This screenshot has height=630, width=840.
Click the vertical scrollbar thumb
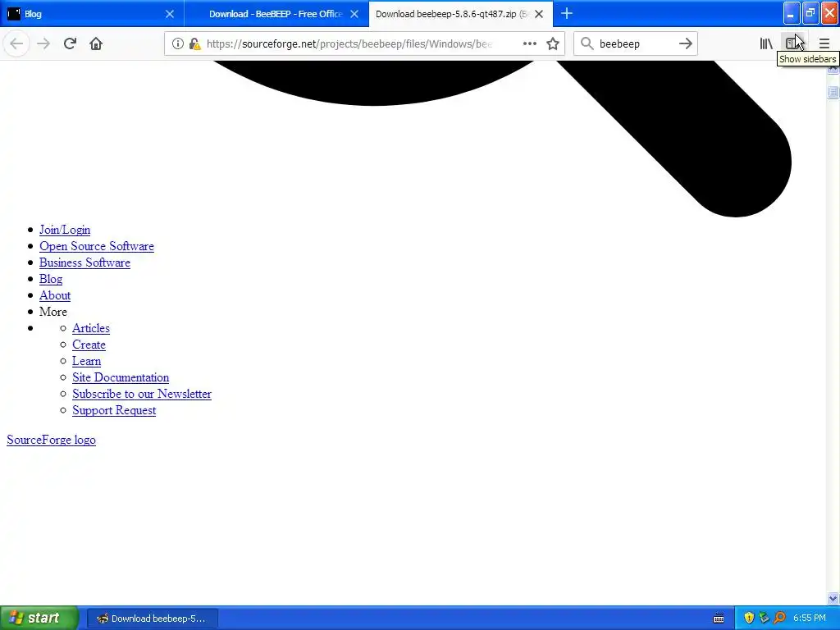tap(833, 92)
